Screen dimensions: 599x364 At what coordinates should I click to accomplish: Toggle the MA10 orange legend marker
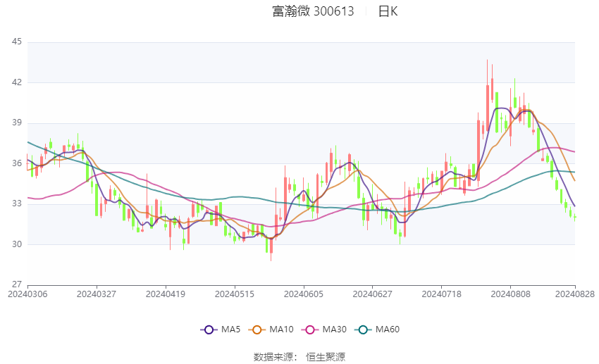257,330
